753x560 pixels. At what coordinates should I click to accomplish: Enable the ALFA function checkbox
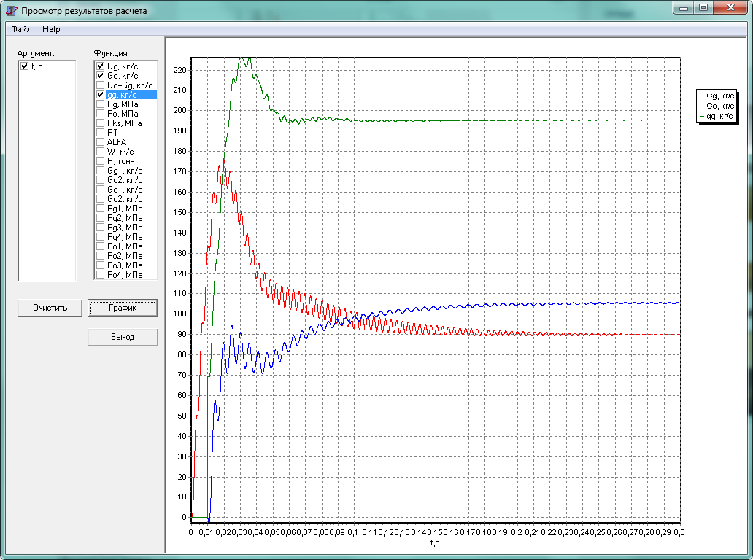(x=101, y=142)
